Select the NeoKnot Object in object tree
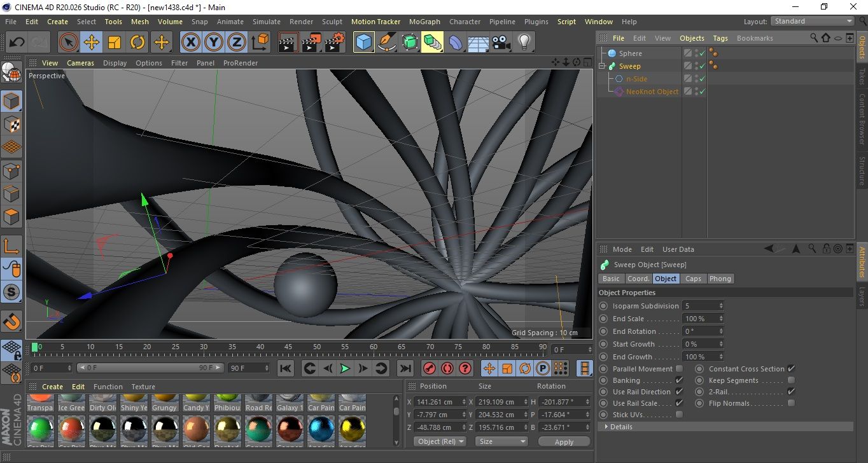The image size is (868, 463). (x=652, y=92)
